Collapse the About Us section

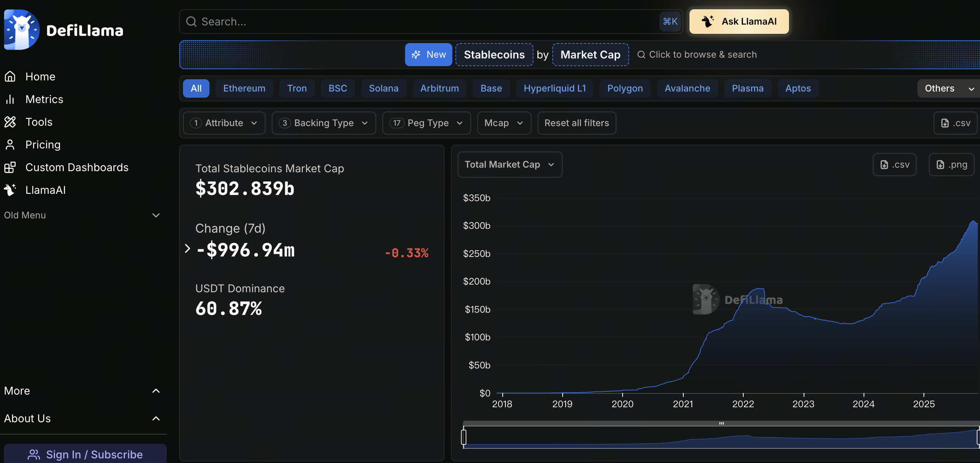tap(156, 418)
